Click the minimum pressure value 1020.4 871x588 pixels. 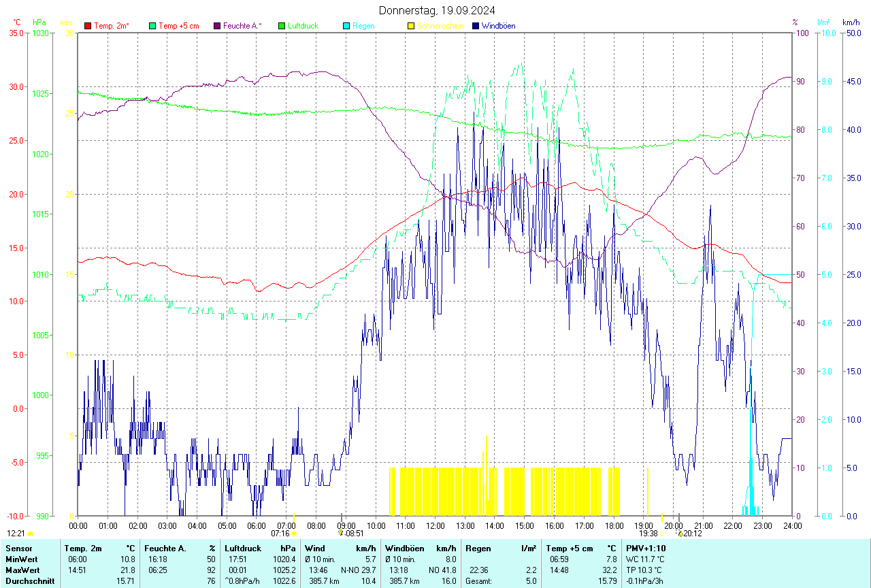pos(286,559)
